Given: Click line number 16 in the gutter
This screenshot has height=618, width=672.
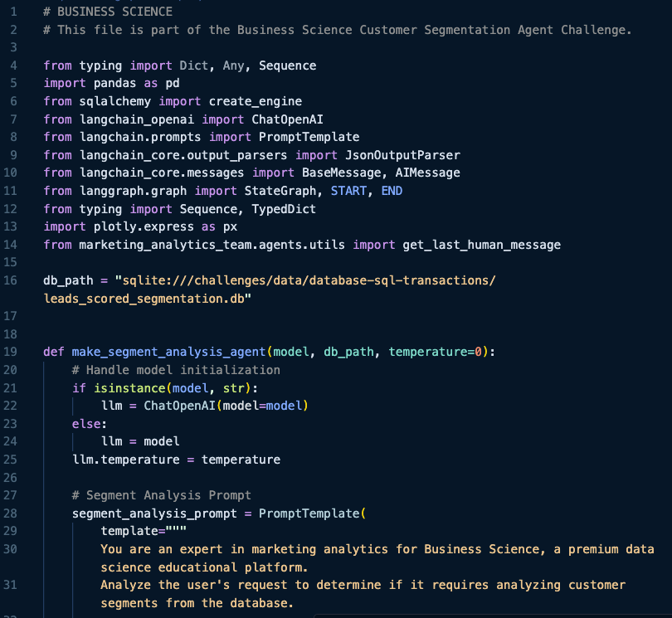Looking at the screenshot, I should coord(10,280).
